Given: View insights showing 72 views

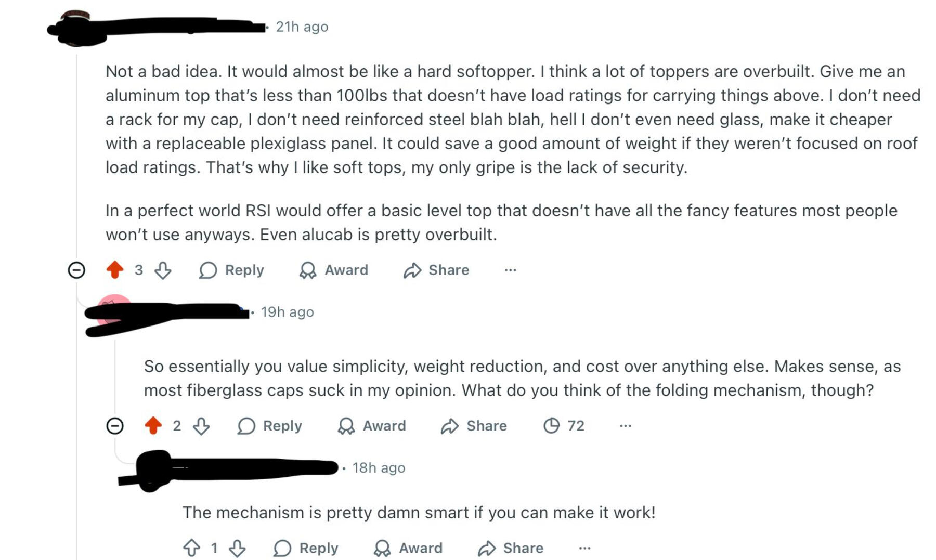Looking at the screenshot, I should (564, 426).
